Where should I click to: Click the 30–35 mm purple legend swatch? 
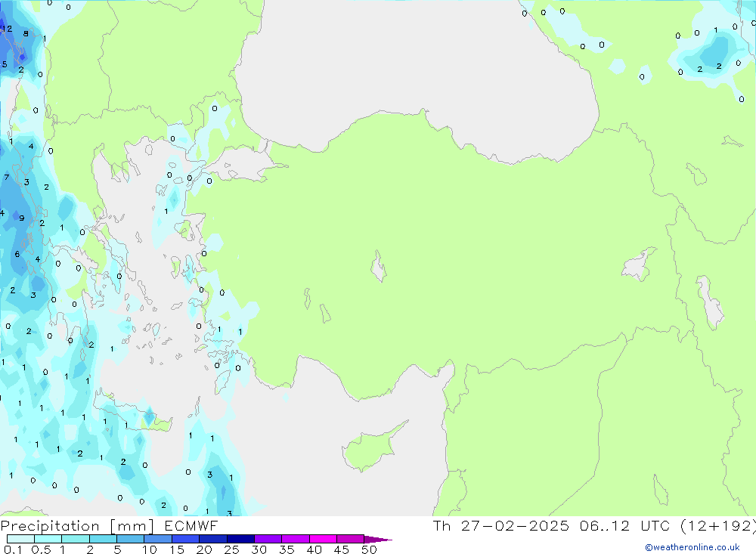point(268,539)
